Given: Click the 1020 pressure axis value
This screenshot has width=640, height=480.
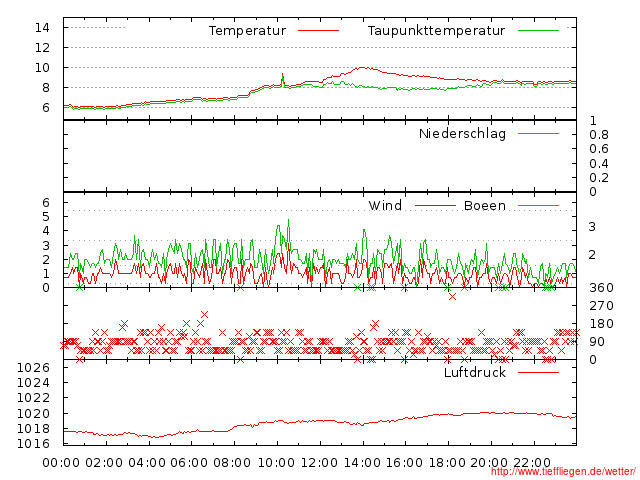Looking at the screenshot, I should 33,413.
